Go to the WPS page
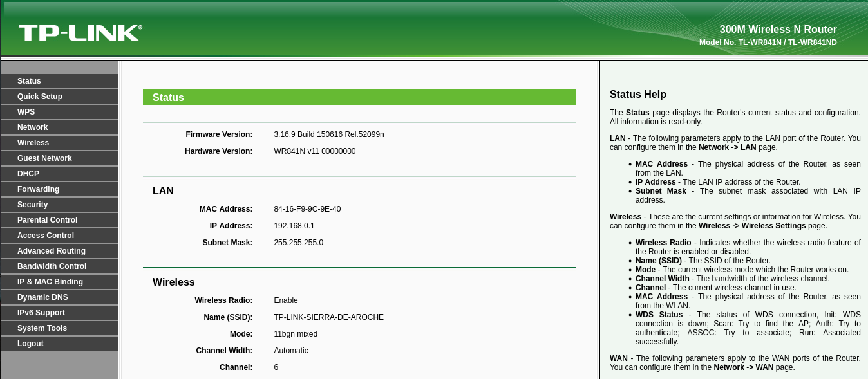 click(60, 112)
